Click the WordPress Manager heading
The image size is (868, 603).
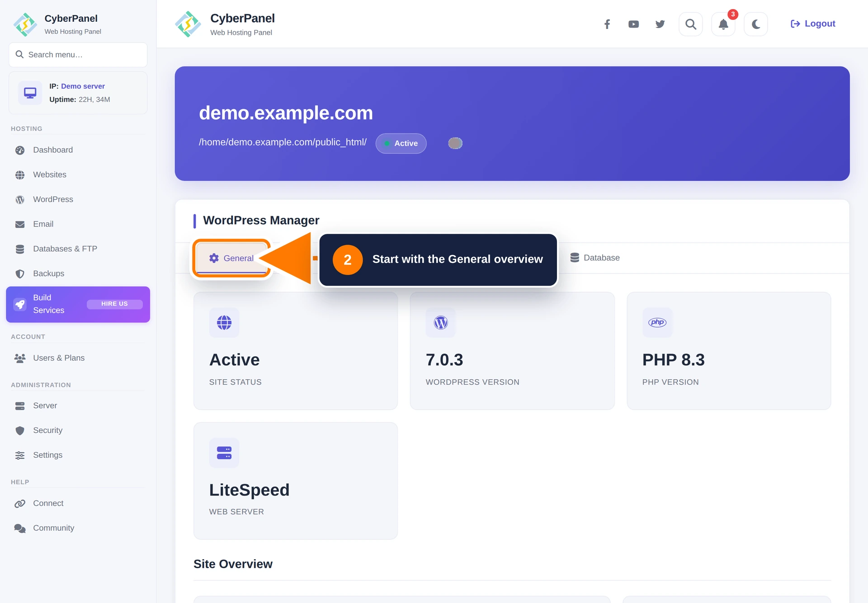coord(261,221)
